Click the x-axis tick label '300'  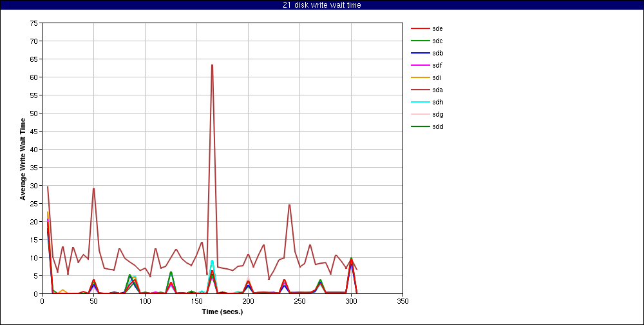(x=351, y=301)
